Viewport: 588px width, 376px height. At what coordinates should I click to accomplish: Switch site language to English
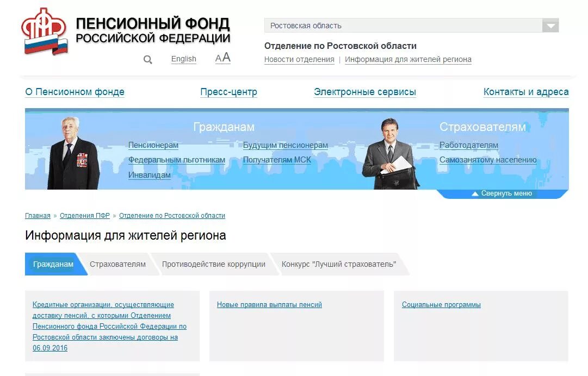[184, 59]
